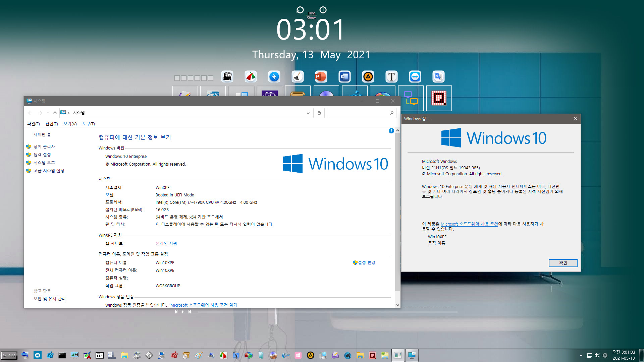Click the search box in 시스템 window
The width and height of the screenshot is (644, 362).
[362, 113]
